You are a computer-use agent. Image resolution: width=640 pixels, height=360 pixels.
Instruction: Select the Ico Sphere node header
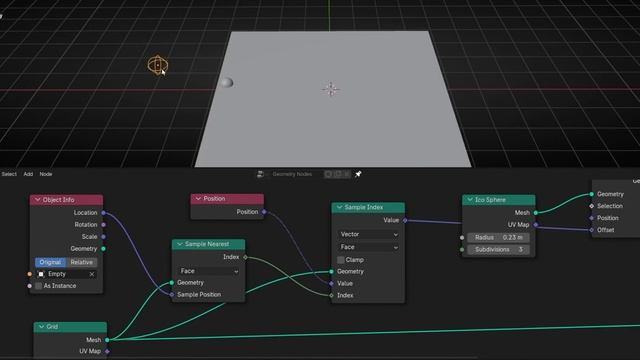[x=498, y=200]
